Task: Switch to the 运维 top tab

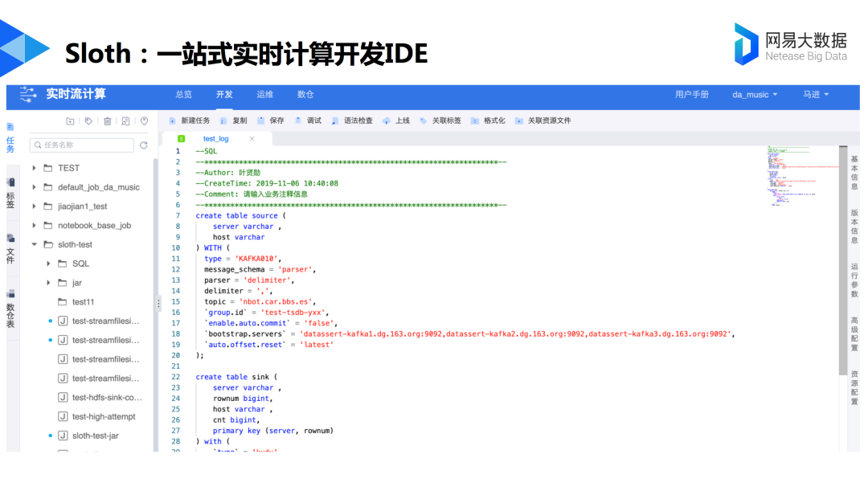Action: [265, 94]
